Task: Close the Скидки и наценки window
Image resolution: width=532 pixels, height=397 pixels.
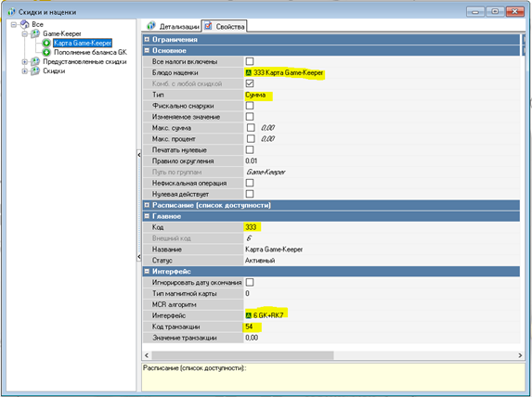Action: [514, 11]
